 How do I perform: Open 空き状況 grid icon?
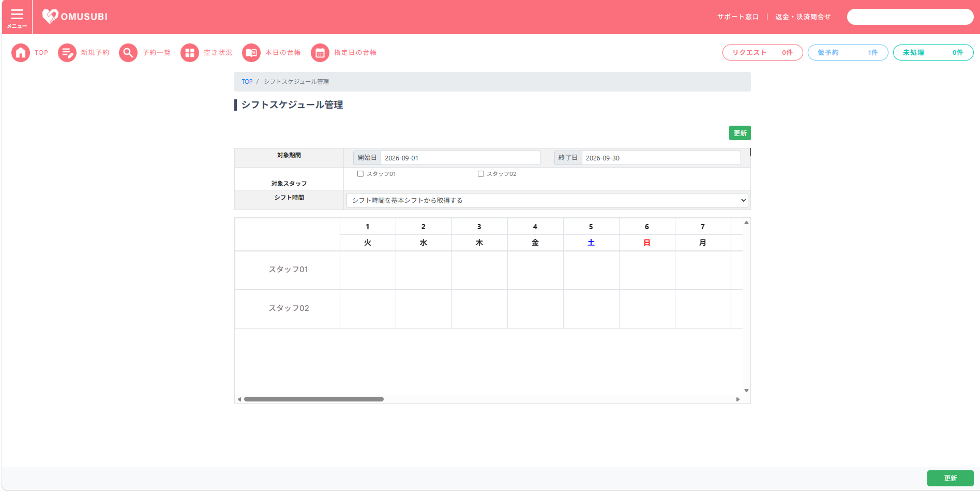pos(190,53)
